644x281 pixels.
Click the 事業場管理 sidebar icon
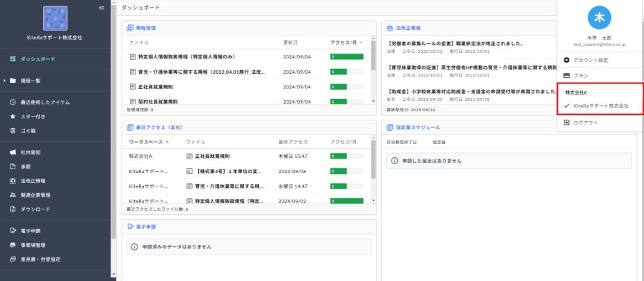13,245
